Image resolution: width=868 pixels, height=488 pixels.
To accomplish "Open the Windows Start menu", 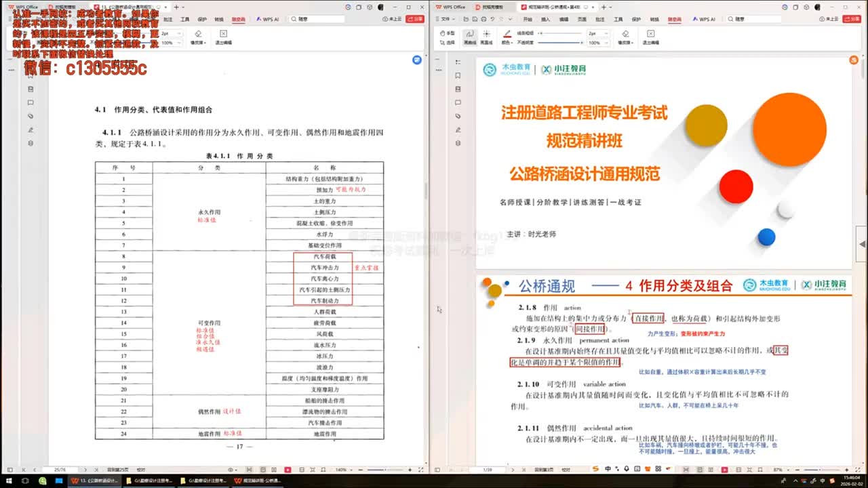I will click(x=8, y=481).
